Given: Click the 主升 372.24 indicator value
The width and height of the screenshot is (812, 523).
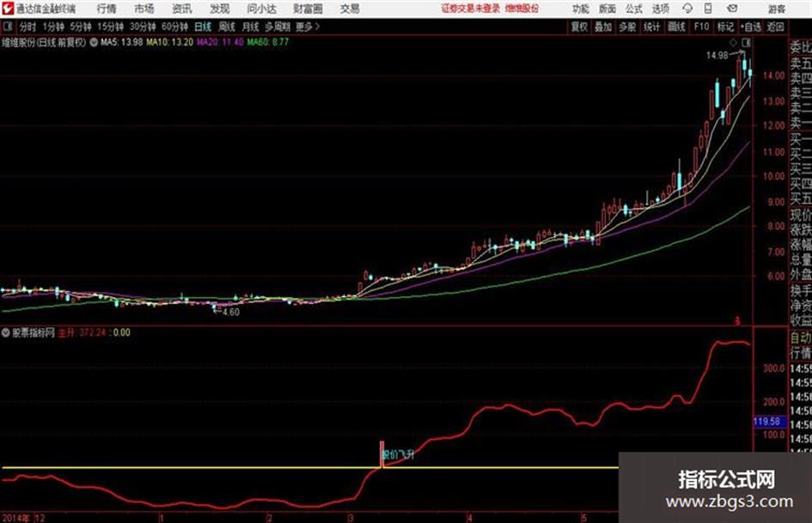Looking at the screenshot, I should point(82,333).
